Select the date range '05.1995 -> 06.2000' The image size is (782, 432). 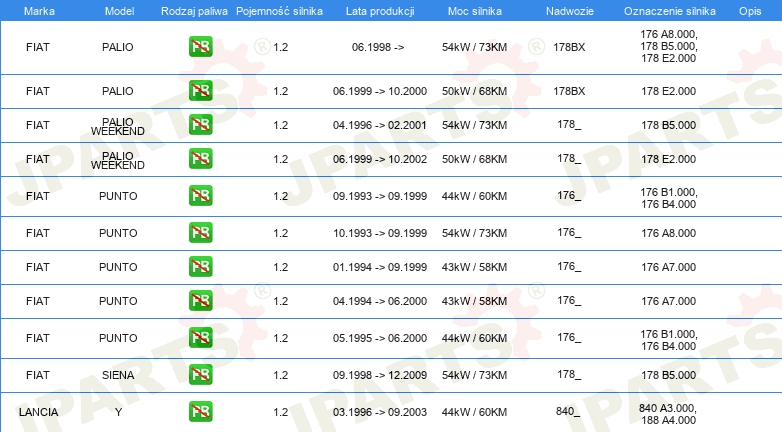pos(380,338)
